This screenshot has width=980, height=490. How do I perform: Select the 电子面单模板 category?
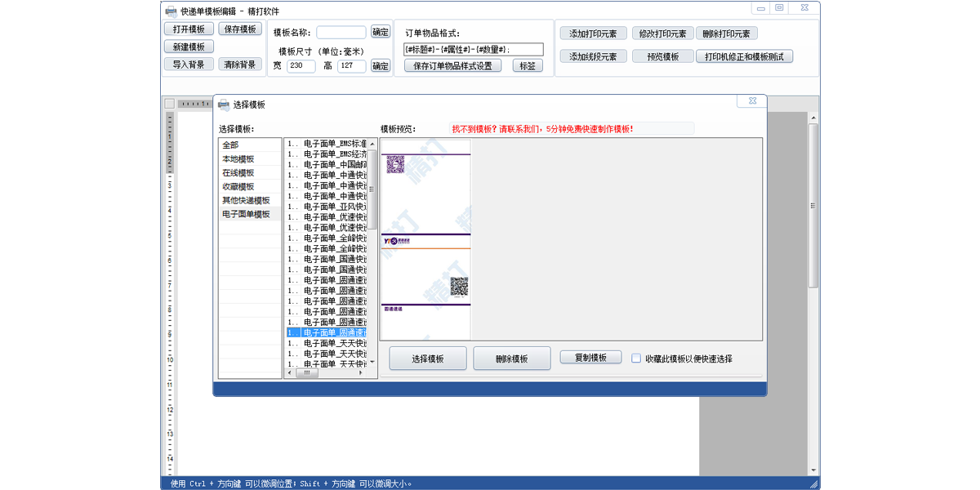249,215
